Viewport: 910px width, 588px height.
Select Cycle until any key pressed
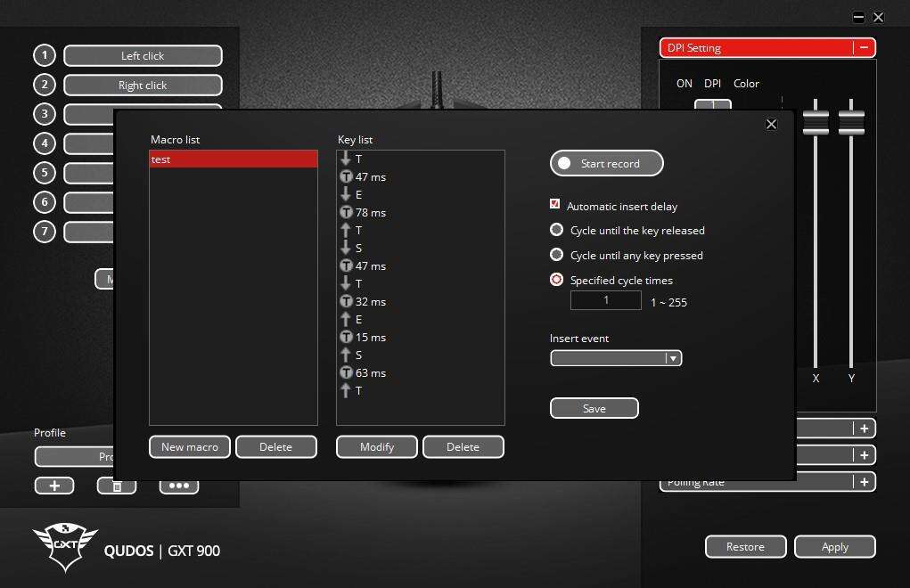[557, 255]
